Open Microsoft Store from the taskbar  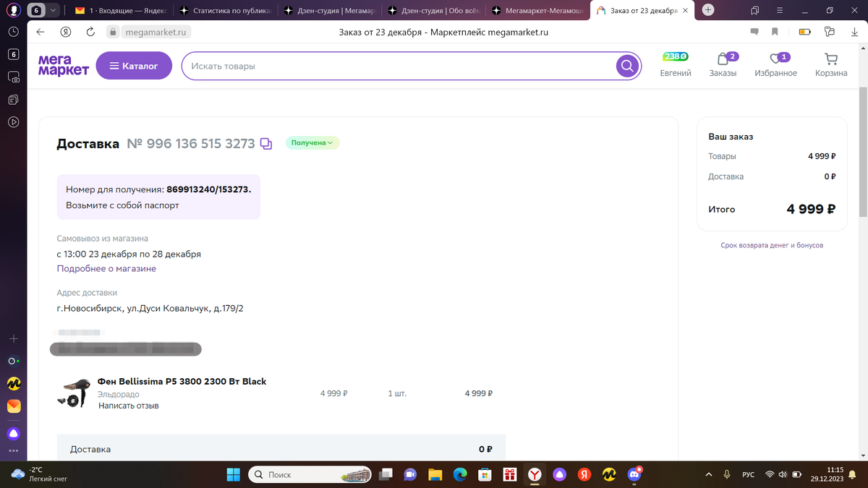485,474
